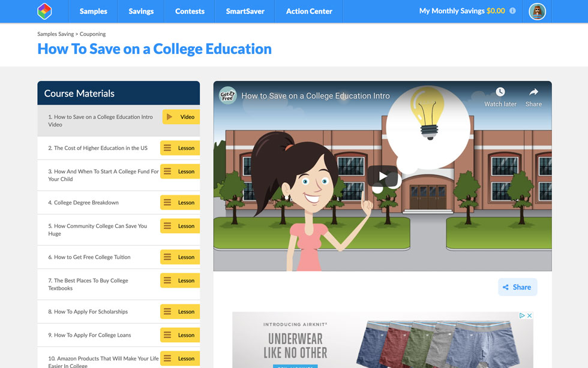Click the colorful cube site logo
This screenshot has height=368, width=588.
click(x=44, y=11)
